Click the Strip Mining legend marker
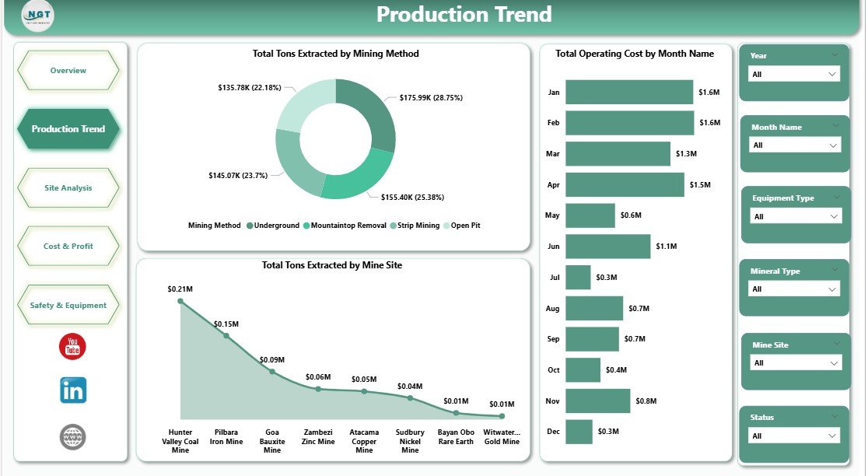The height and width of the screenshot is (476, 868). click(x=393, y=226)
